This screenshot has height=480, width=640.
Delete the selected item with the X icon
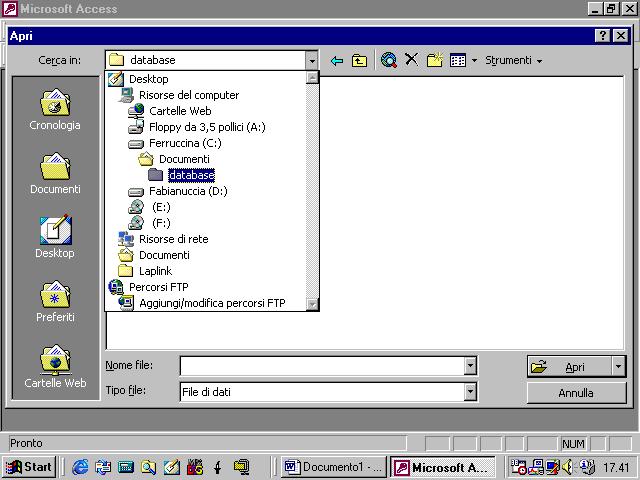(x=411, y=60)
